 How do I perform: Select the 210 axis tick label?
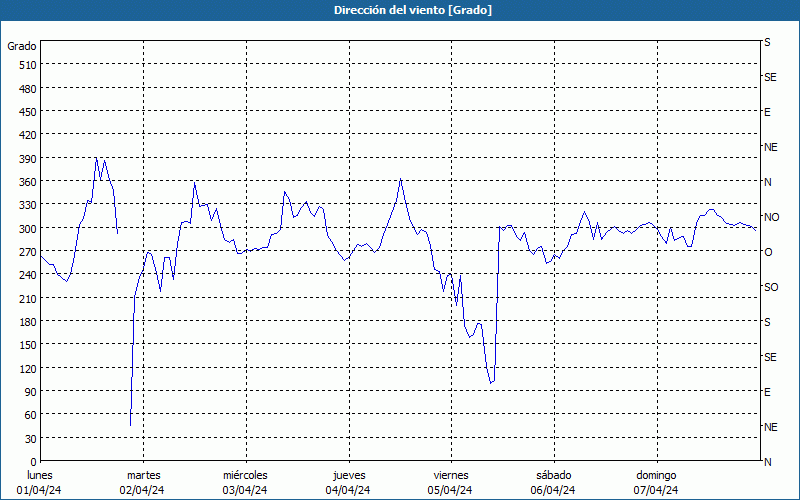(x=28, y=298)
